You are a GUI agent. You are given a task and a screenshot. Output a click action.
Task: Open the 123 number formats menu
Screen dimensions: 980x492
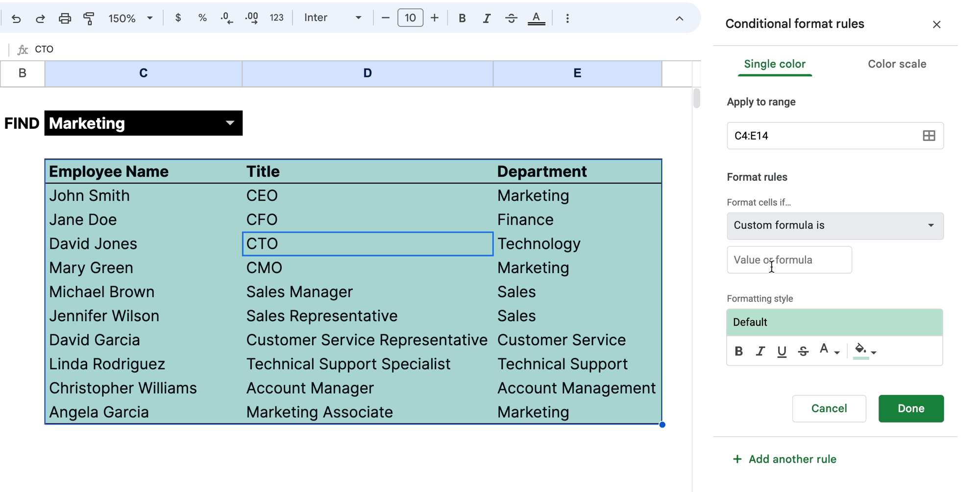pyautogui.click(x=277, y=18)
